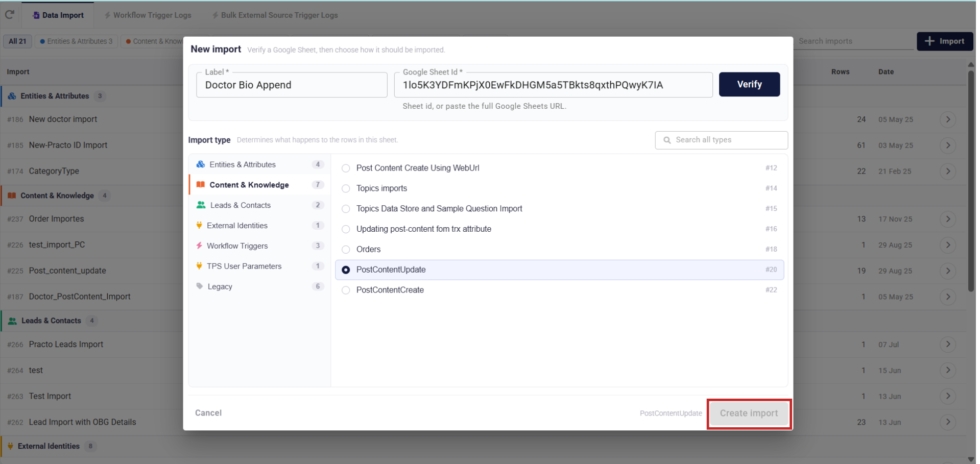Screen dimensions: 980x464
Task: Click the Entities & Attributes cubes icon in dialog sidebar
Action: pos(201,164)
